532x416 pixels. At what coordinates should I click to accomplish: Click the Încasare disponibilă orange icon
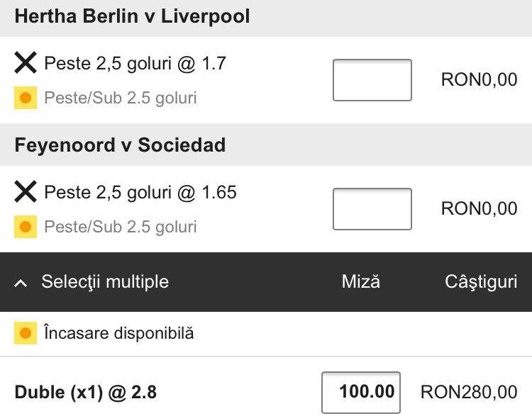click(26, 333)
